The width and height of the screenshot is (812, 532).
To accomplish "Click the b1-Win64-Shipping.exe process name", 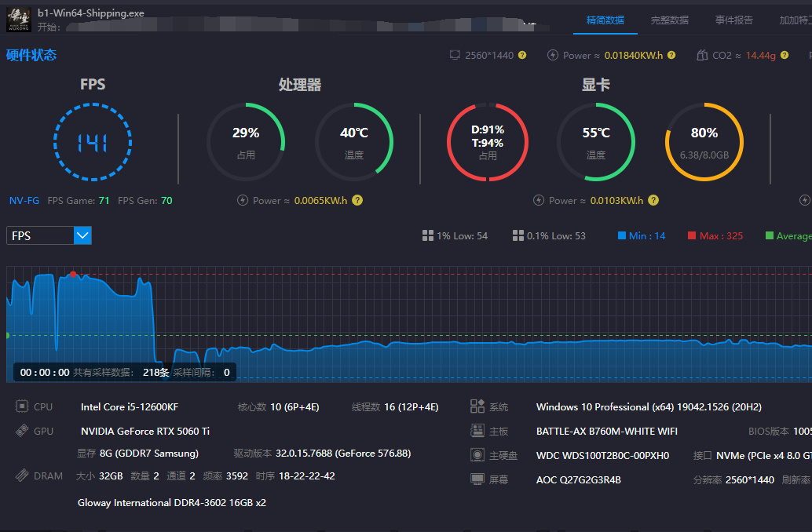I will (91, 13).
